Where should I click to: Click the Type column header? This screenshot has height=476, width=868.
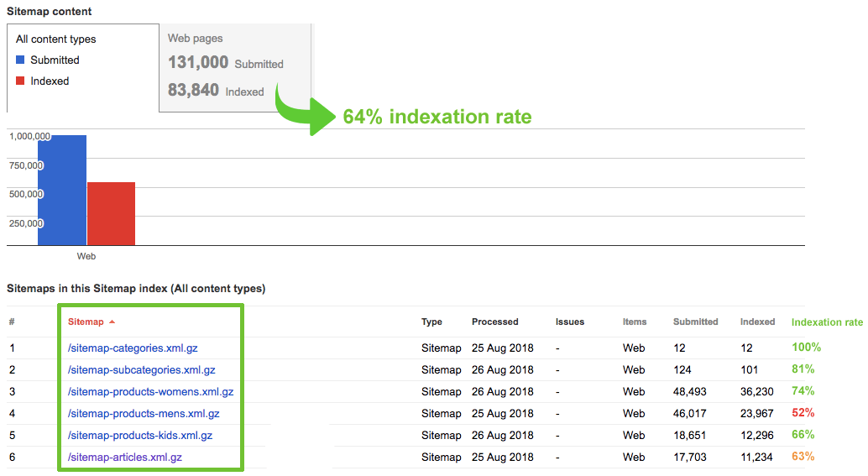tap(431, 322)
